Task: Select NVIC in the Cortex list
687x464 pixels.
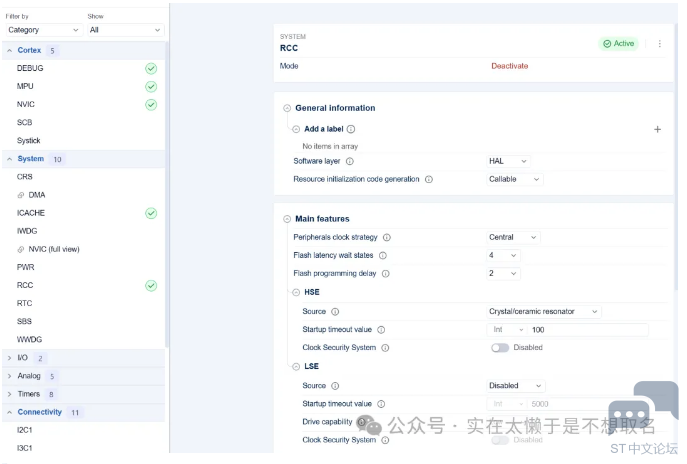Action: [x=26, y=104]
